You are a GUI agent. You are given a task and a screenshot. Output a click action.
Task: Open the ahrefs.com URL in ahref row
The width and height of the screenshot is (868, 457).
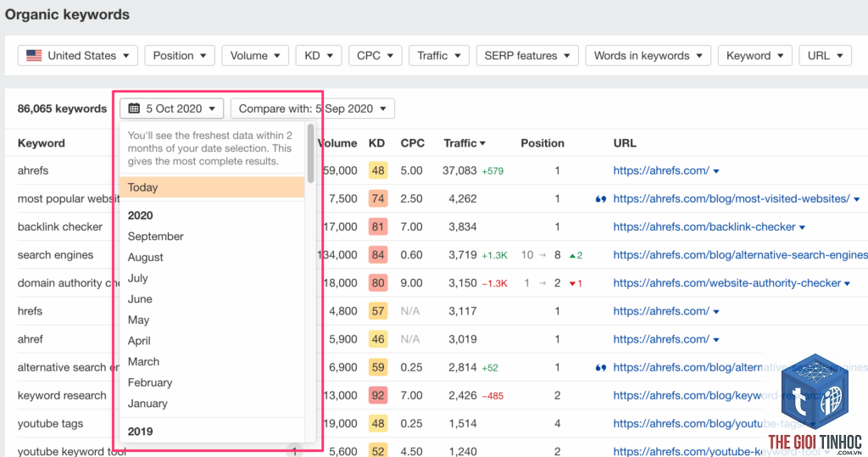click(661, 339)
